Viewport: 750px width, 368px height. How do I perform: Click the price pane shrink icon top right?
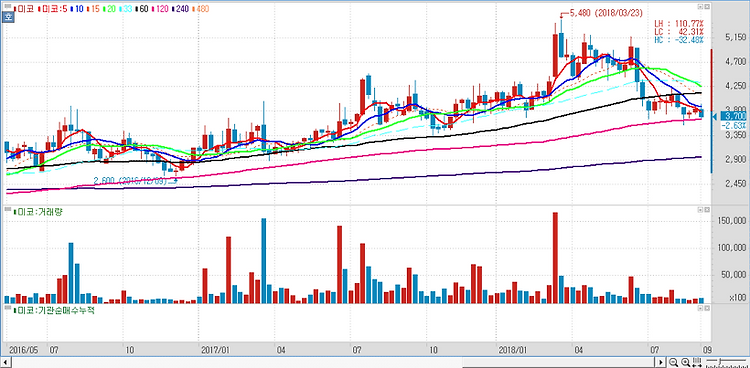[x=700, y=7]
